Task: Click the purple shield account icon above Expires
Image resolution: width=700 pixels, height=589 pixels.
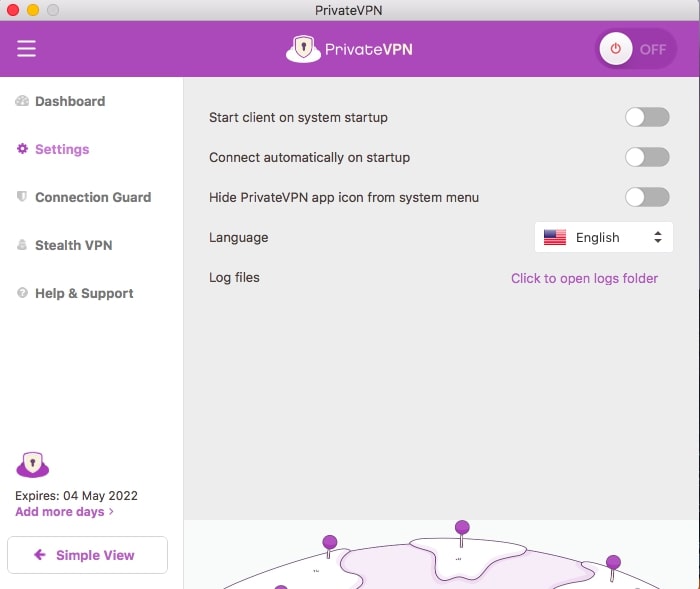Action: [x=33, y=464]
